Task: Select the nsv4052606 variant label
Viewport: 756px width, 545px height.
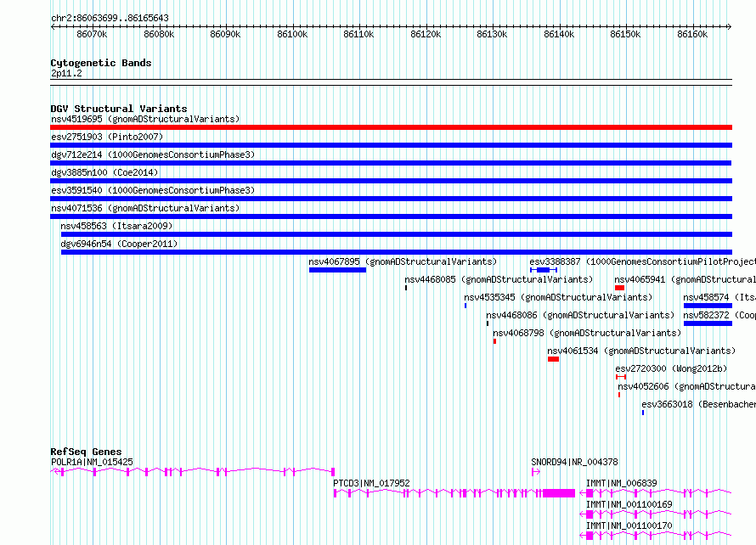Action: tap(686, 386)
